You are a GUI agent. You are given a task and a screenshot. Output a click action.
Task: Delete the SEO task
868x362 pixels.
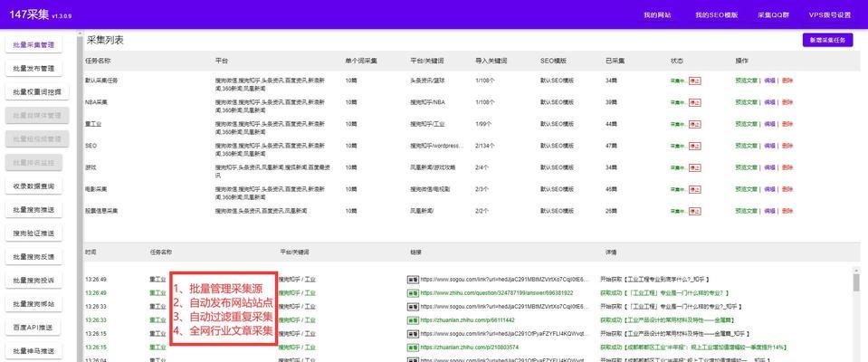click(x=787, y=146)
